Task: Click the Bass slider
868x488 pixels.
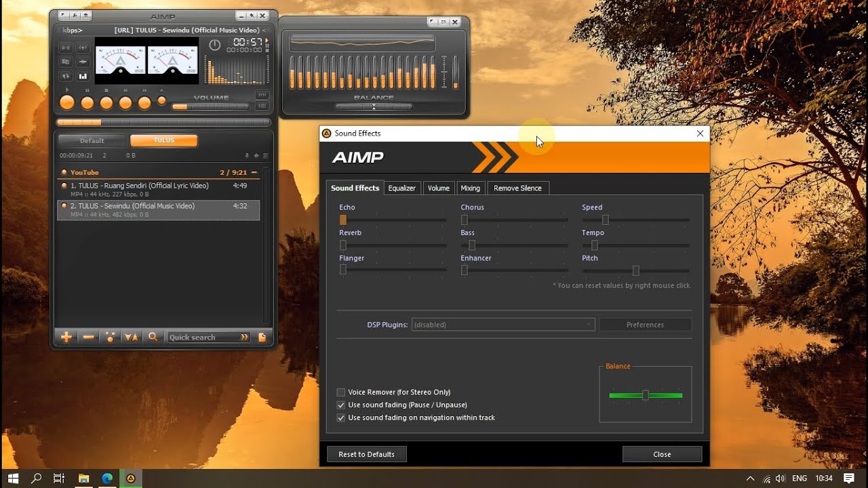Action: click(514, 245)
